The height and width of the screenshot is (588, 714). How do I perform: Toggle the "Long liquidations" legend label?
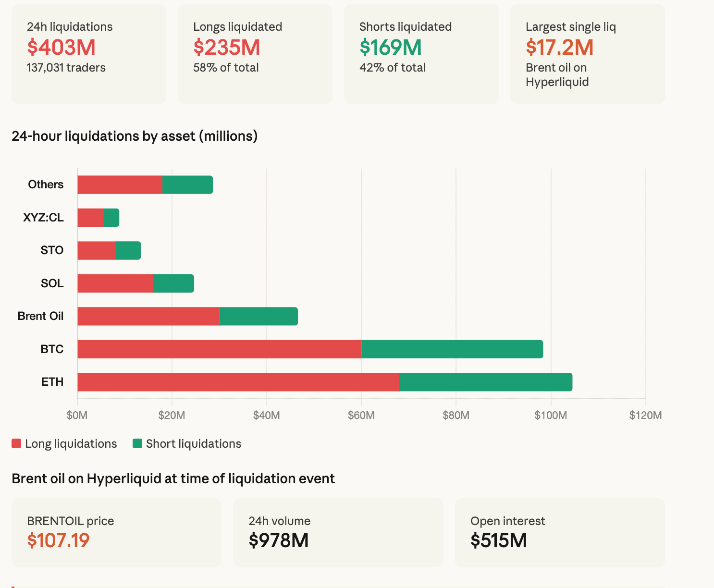(x=71, y=443)
